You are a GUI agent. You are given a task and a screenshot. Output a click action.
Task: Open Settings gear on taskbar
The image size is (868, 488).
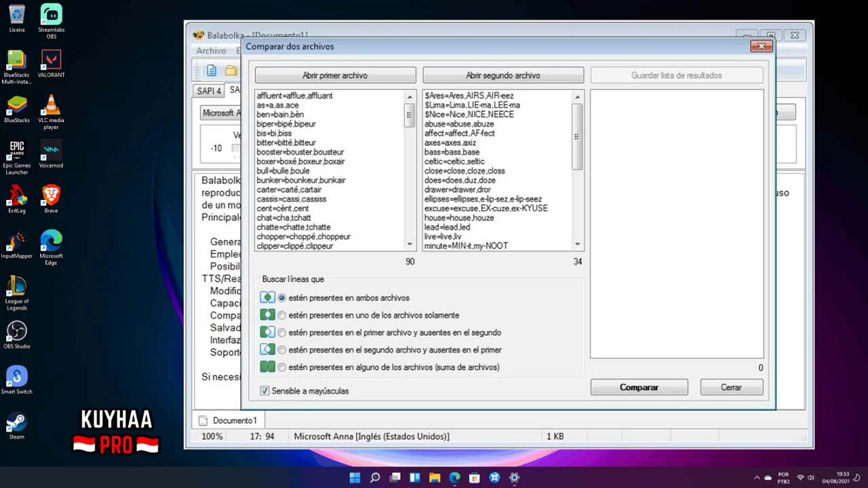click(515, 478)
